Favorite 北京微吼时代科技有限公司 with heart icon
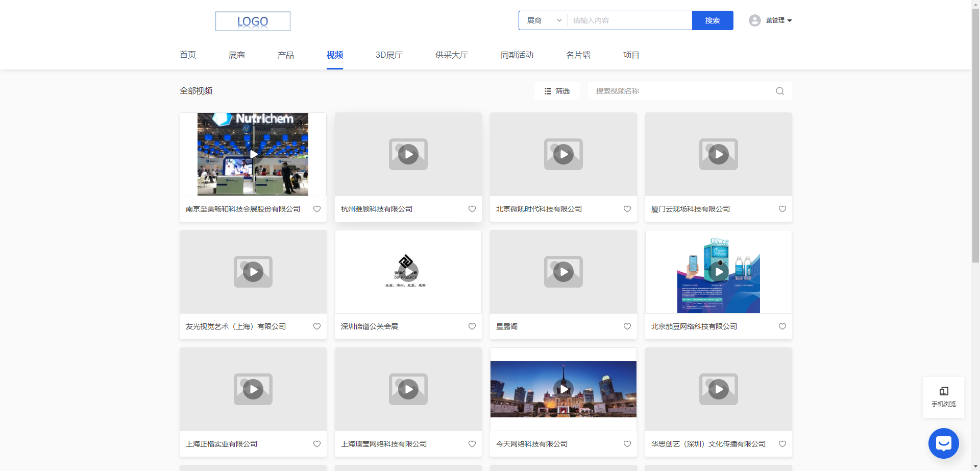This screenshot has height=471, width=980. (x=627, y=209)
